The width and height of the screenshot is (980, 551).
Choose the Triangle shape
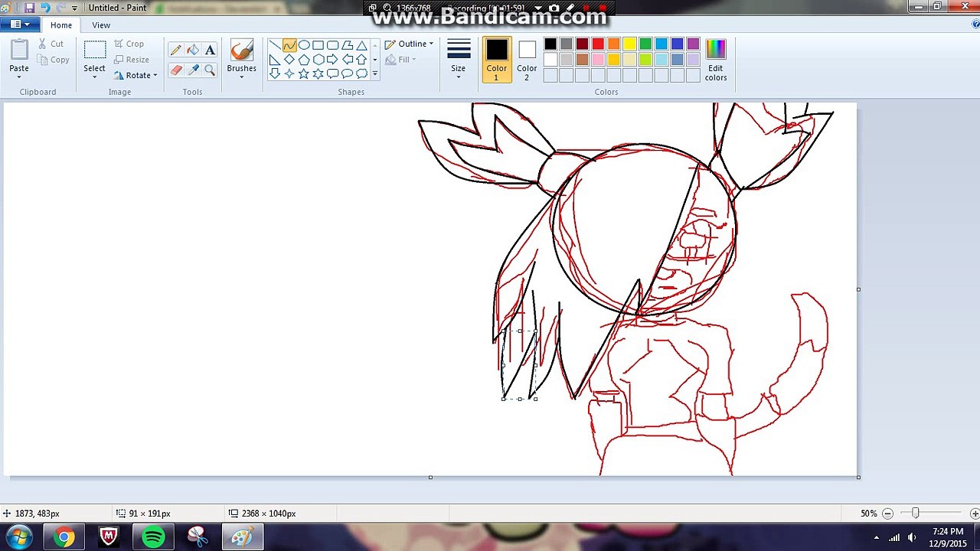pyautogui.click(x=362, y=45)
